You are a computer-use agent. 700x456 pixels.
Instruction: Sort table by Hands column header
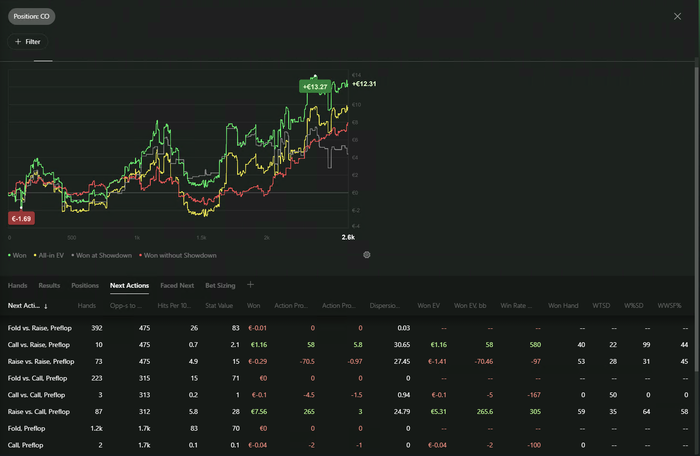click(x=87, y=305)
